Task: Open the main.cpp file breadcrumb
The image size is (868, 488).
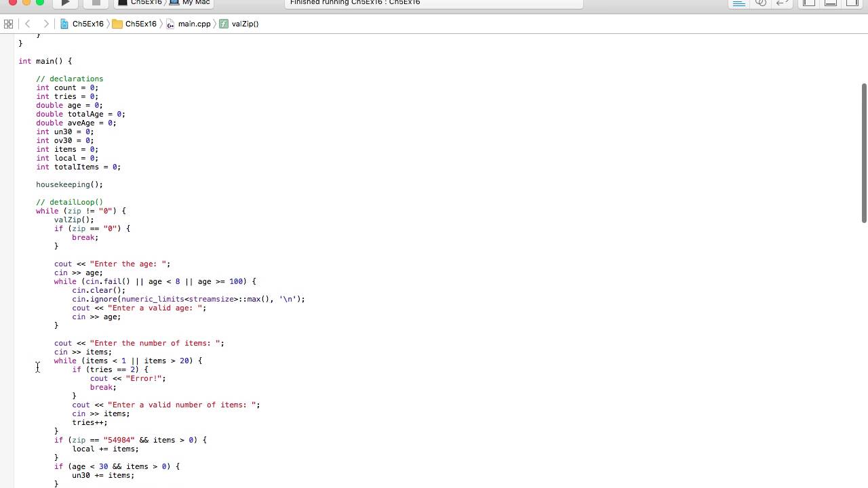Action: 189,24
